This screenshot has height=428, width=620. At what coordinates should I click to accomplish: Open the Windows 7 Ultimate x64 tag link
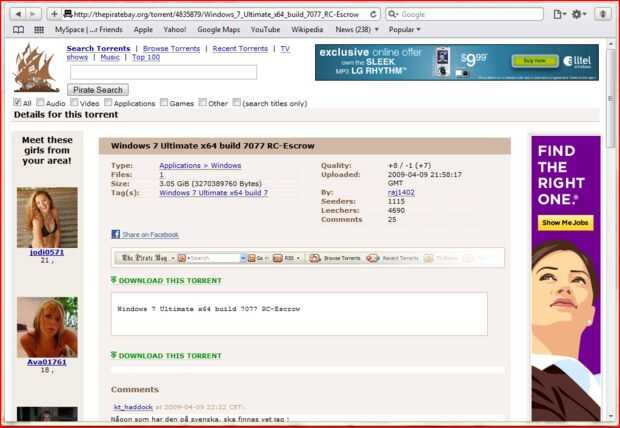tap(214, 193)
